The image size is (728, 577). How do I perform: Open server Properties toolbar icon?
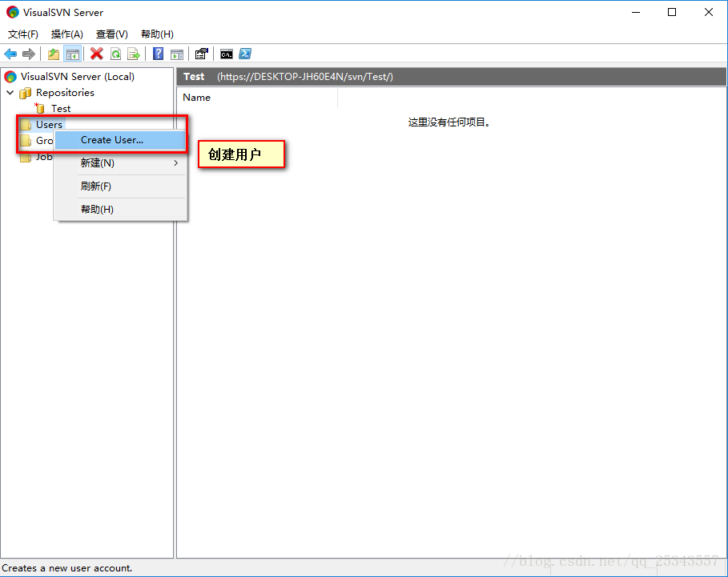202,54
